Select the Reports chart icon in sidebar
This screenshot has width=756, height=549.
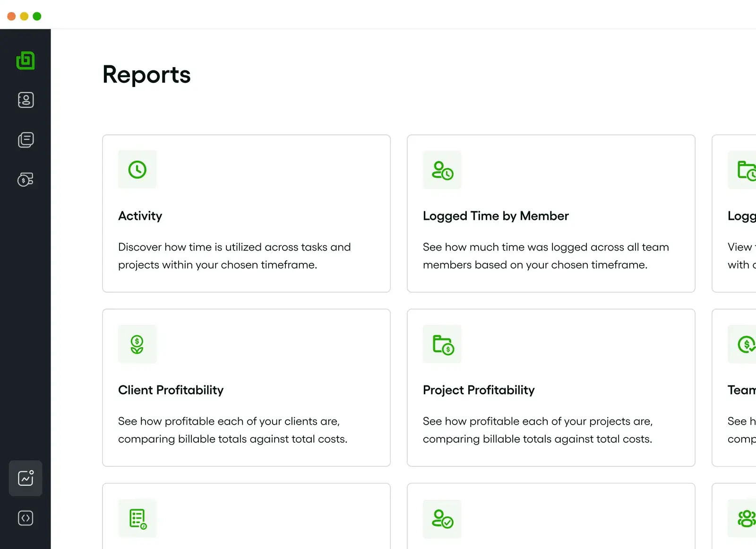point(26,478)
